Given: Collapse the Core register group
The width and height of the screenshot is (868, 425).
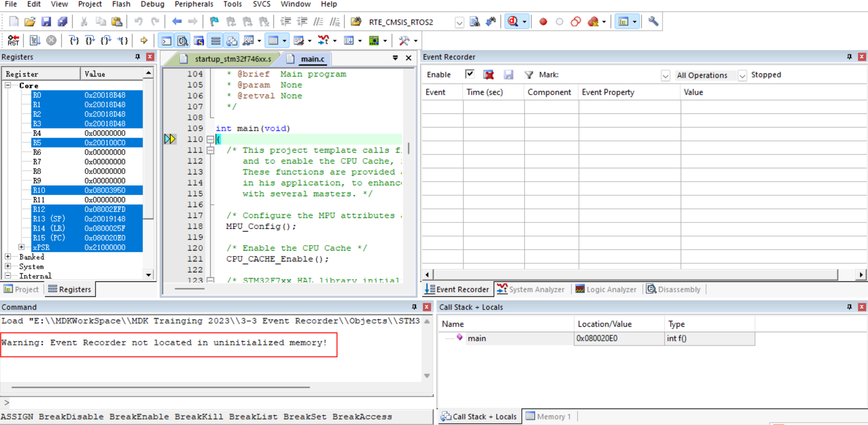Looking at the screenshot, I should (x=8, y=85).
